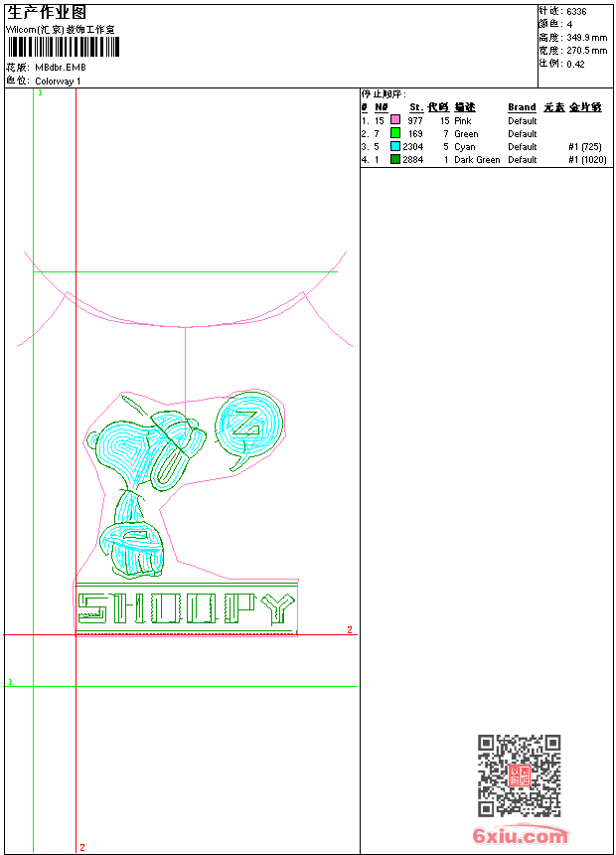Click the QR code image

pos(520,775)
